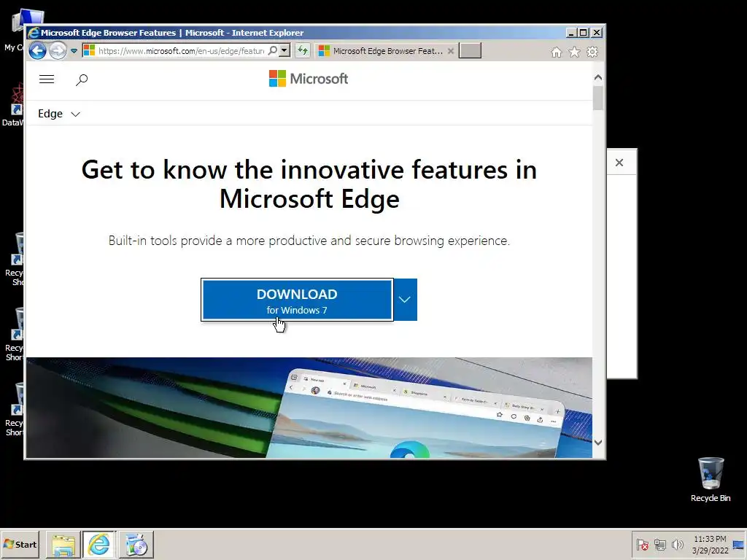Click the Show desktop icon at tray edge
Image resolution: width=747 pixels, height=560 pixels.
pyautogui.click(x=739, y=544)
